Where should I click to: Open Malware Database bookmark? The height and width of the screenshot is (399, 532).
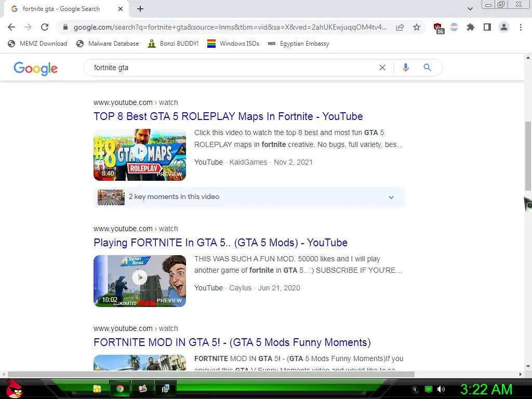[108, 44]
